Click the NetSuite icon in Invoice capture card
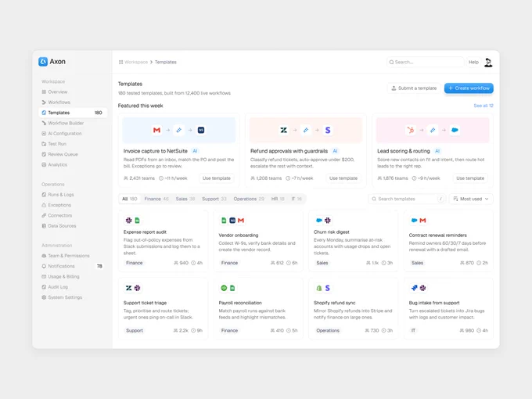The image size is (532, 399). coord(201,131)
